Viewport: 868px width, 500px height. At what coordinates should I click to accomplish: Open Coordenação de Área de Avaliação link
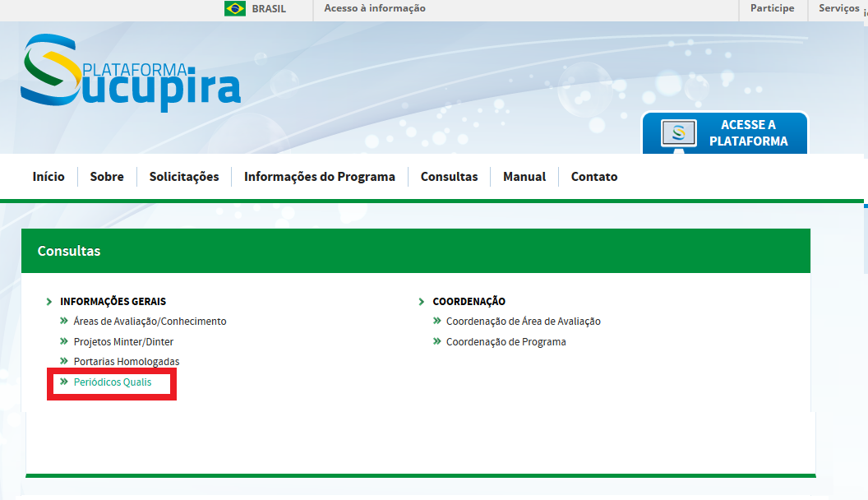pyautogui.click(x=523, y=322)
